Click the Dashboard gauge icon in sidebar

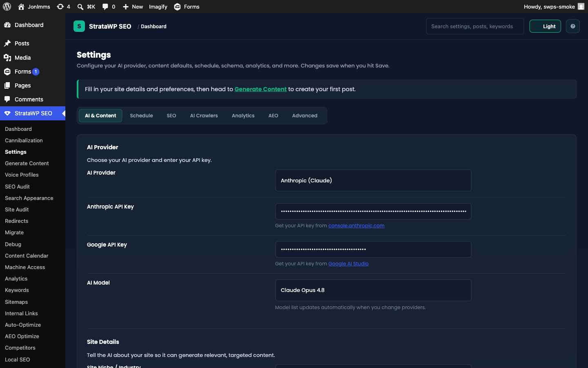(x=7, y=25)
